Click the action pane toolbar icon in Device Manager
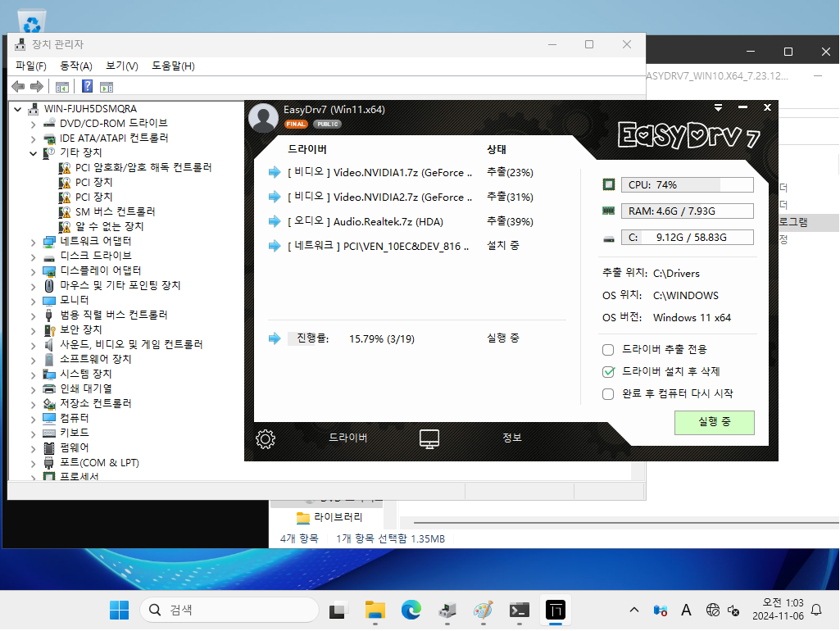The height and width of the screenshot is (631, 840). (x=107, y=87)
